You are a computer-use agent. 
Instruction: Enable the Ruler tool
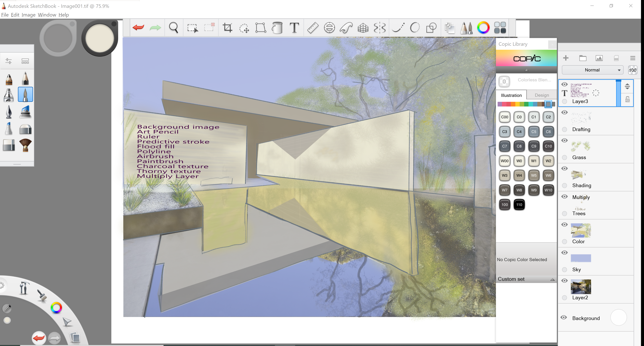pyautogui.click(x=312, y=28)
